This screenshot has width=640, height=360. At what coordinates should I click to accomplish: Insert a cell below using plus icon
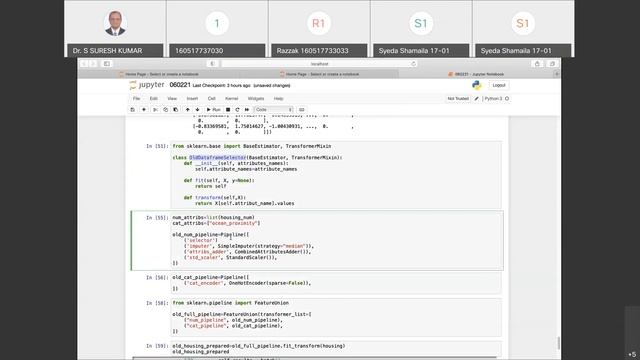coord(144,110)
